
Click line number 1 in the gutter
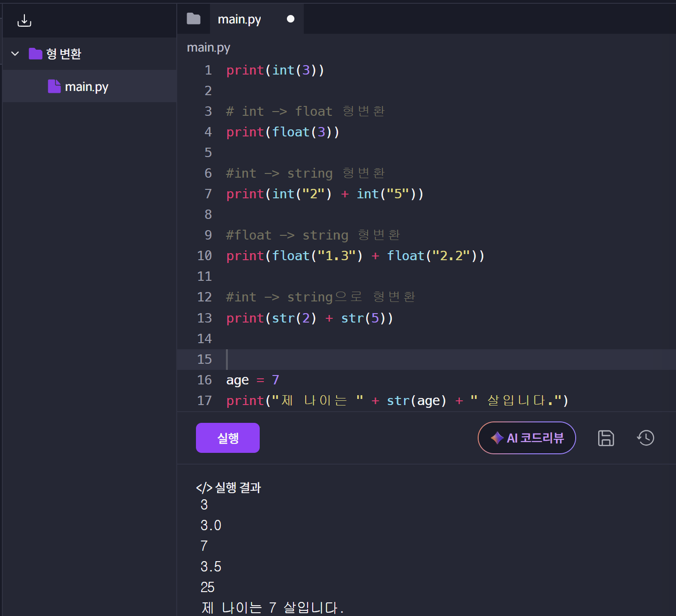coord(208,70)
